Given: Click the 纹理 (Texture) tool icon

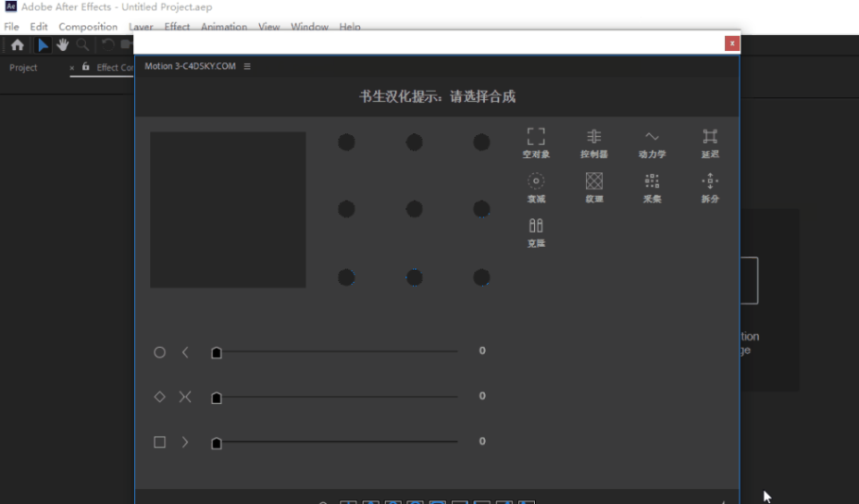Looking at the screenshot, I should 594,188.
